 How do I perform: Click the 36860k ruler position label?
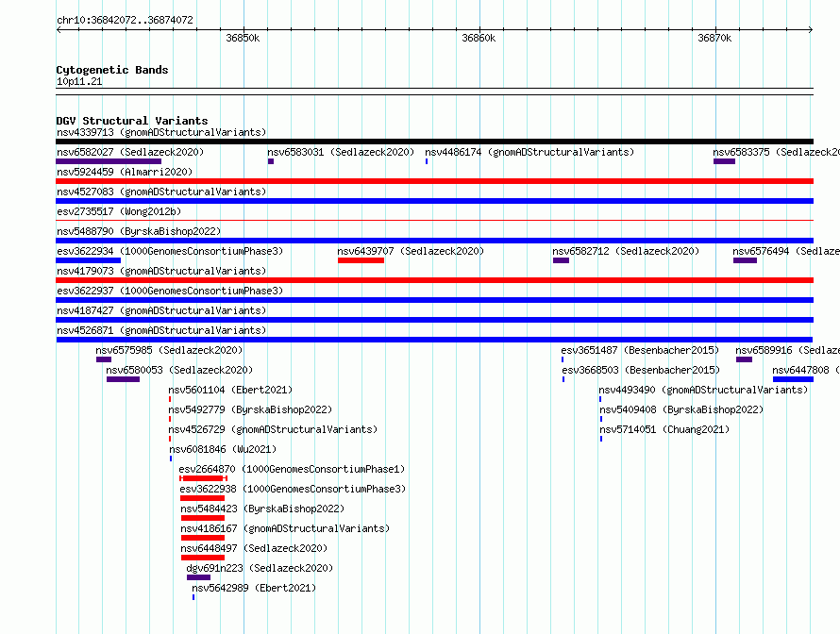coord(479,38)
